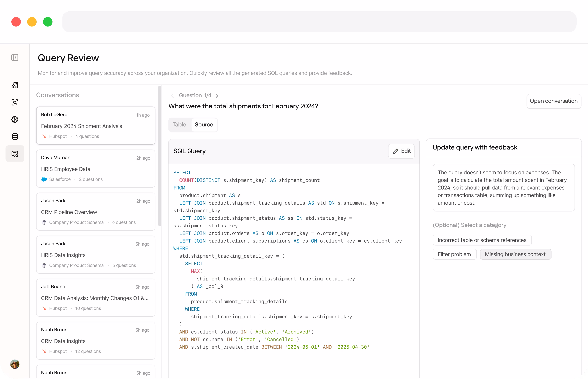This screenshot has width=588, height=379.
Task: Open Jason Park's HRIS Data Insights conversation
Action: [96, 255]
